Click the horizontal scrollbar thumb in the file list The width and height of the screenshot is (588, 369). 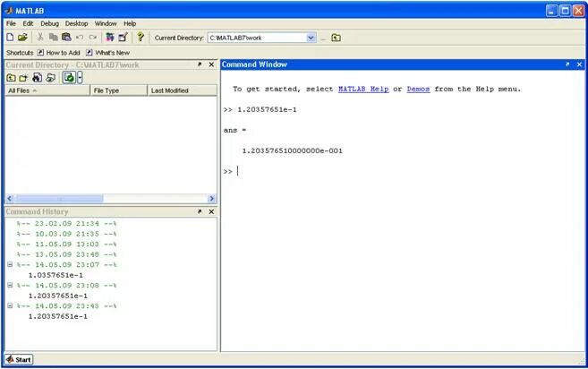coord(59,198)
